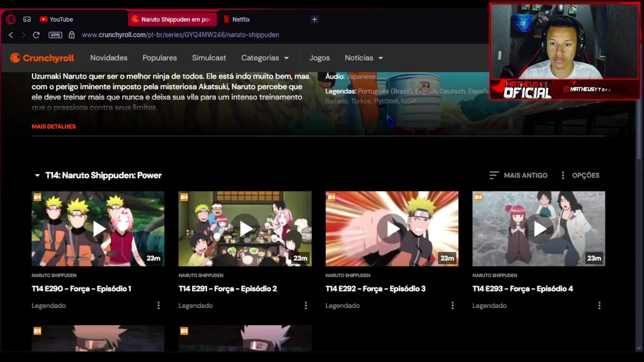The height and width of the screenshot is (362, 644).
Task: Open more options for episode E290
Action: [x=158, y=306]
